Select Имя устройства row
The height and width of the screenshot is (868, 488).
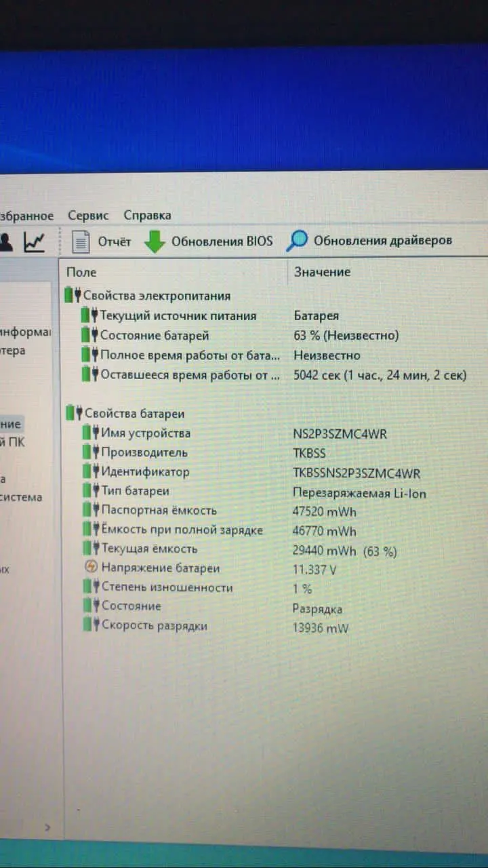[x=273, y=433]
